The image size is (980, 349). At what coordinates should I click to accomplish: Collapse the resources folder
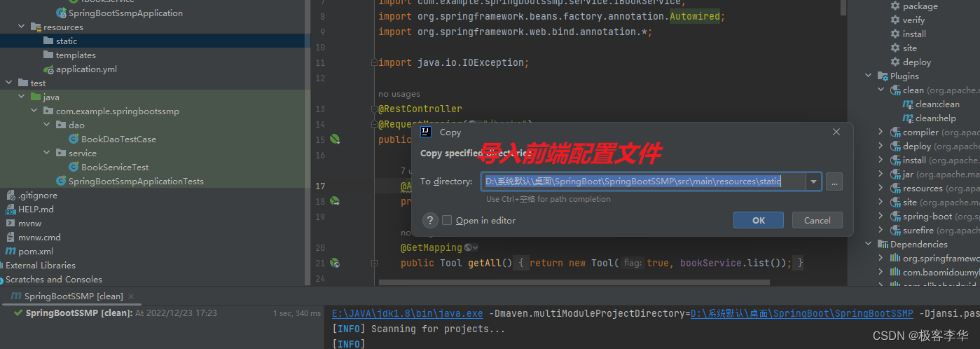[22, 27]
